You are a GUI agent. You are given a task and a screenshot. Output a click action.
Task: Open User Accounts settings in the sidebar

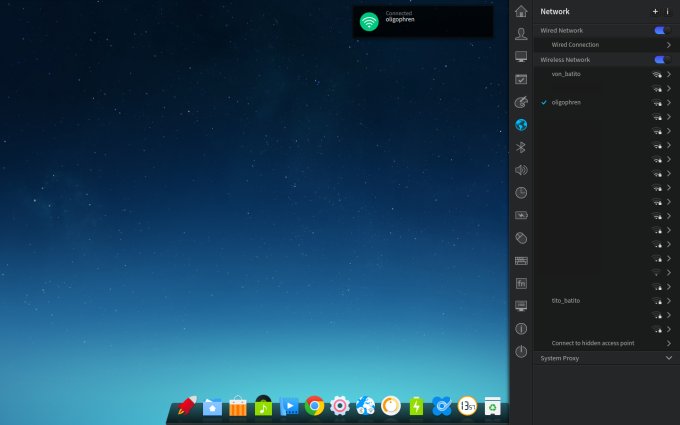point(520,34)
